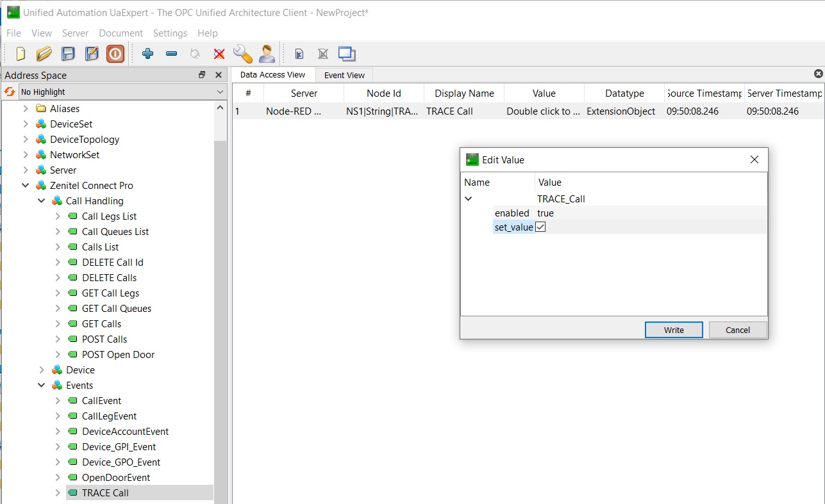Click the Write button
The image size is (825, 504).
674,330
